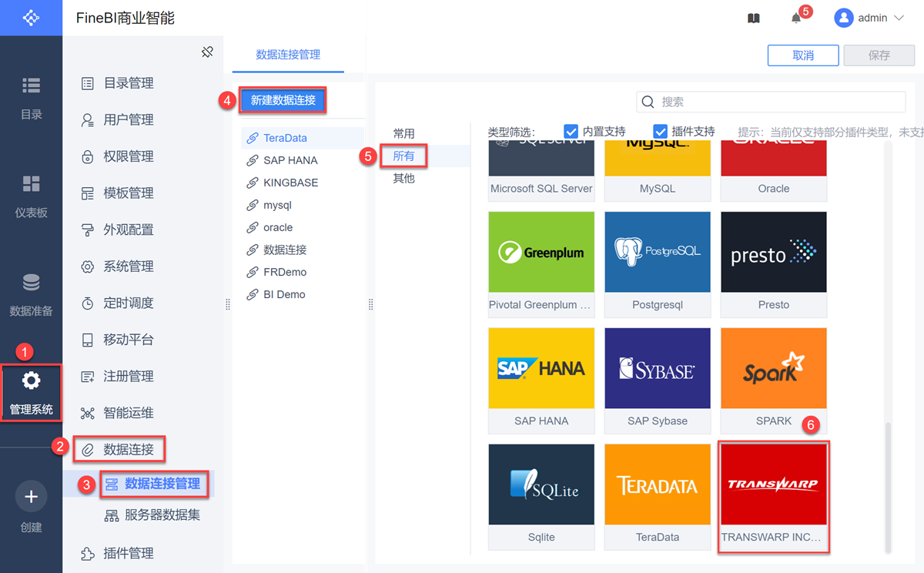Image resolution: width=924 pixels, height=573 pixels.
Task: Open the admin dropdown arrow
Action: pos(899,18)
